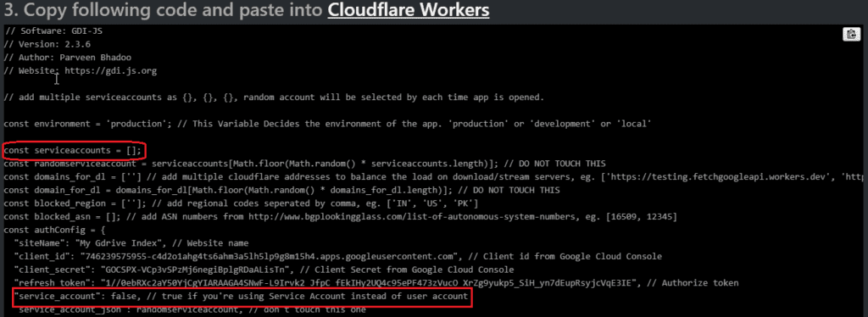The image size is (868, 317).
Task: Click the '3. Copy following code' heading text
Action: point(164,10)
